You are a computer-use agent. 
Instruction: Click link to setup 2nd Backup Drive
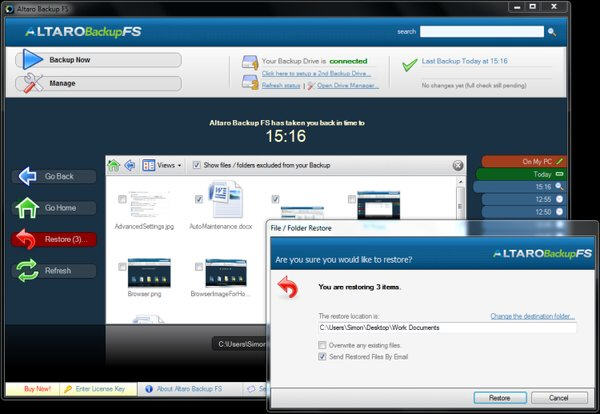316,73
